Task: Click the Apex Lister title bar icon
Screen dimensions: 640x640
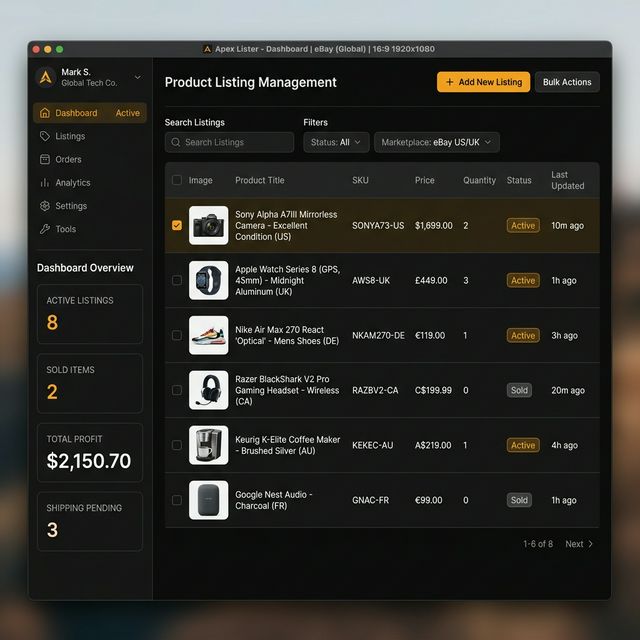Action: [x=207, y=49]
